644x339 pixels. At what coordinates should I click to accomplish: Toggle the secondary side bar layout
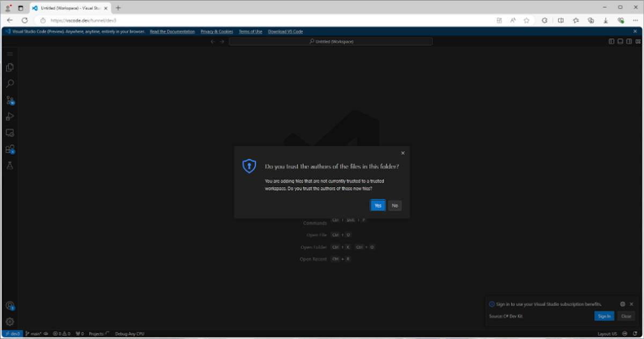pos(628,41)
